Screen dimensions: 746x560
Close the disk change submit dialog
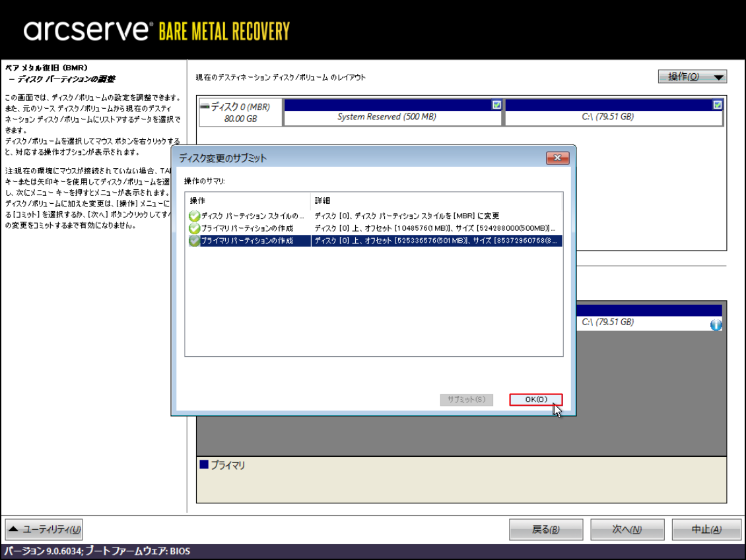click(558, 158)
